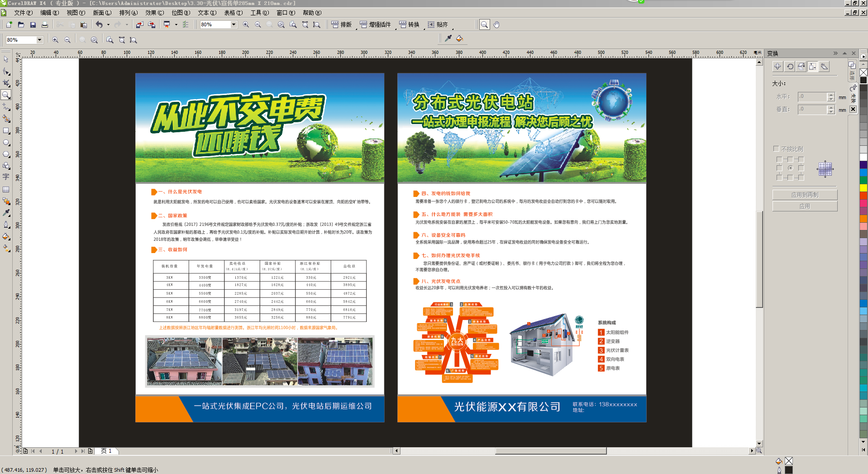Select the Eyedropper tool in the toolbox
The image size is (868, 474).
click(x=6, y=212)
